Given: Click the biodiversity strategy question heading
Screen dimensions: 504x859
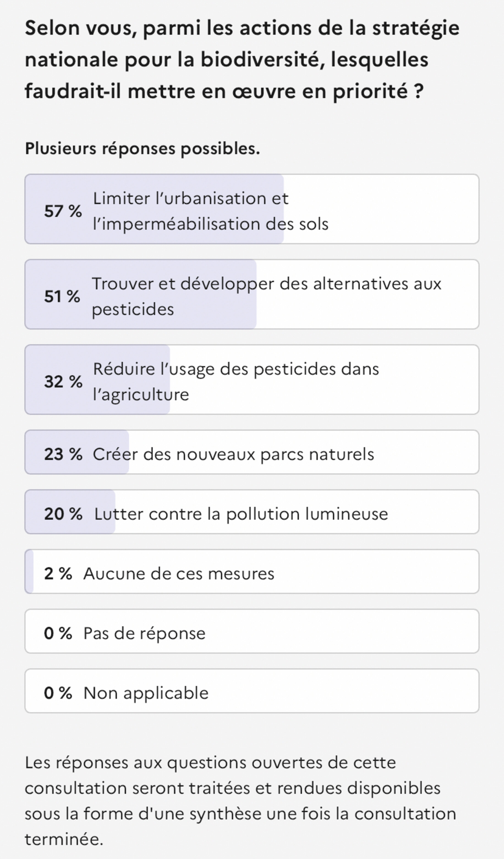Looking at the screenshot, I should click(242, 59).
